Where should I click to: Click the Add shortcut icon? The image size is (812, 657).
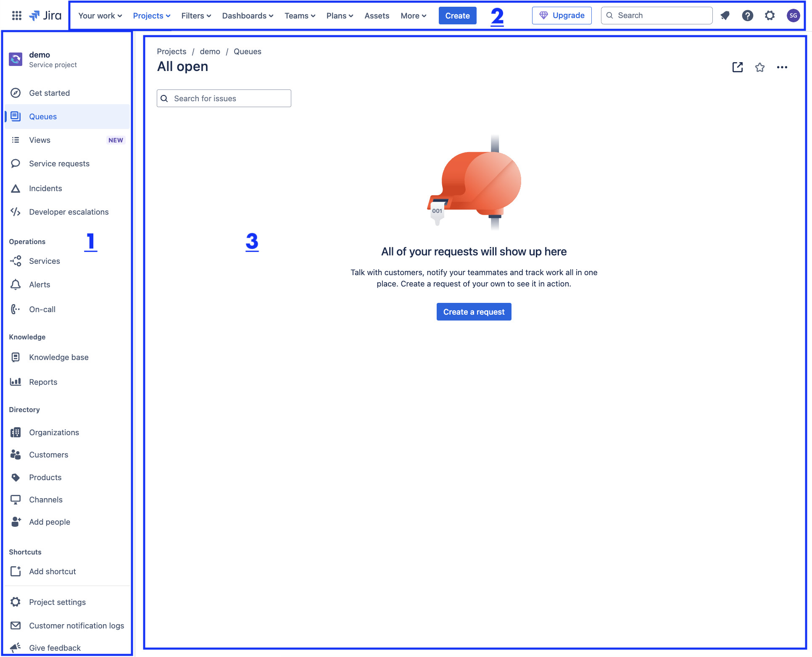16,571
